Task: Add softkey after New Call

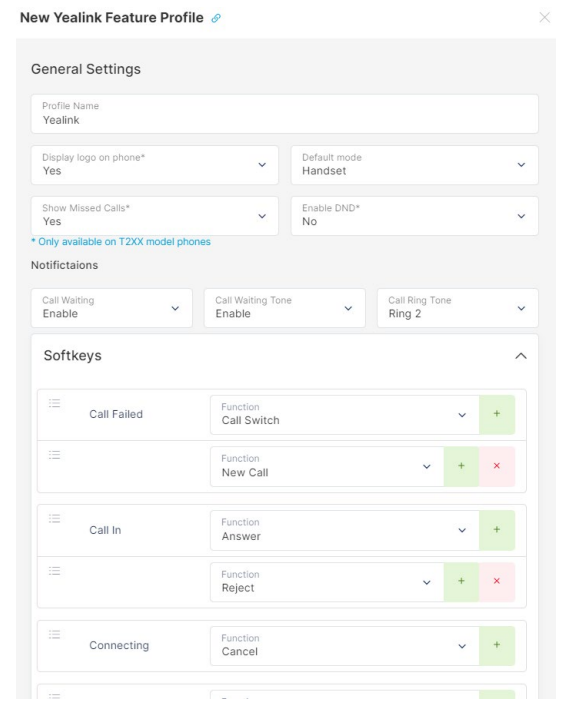Action: click(461, 466)
